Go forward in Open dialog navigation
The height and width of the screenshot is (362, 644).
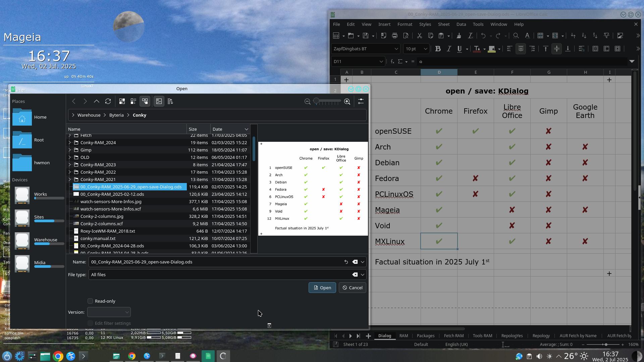click(85, 101)
